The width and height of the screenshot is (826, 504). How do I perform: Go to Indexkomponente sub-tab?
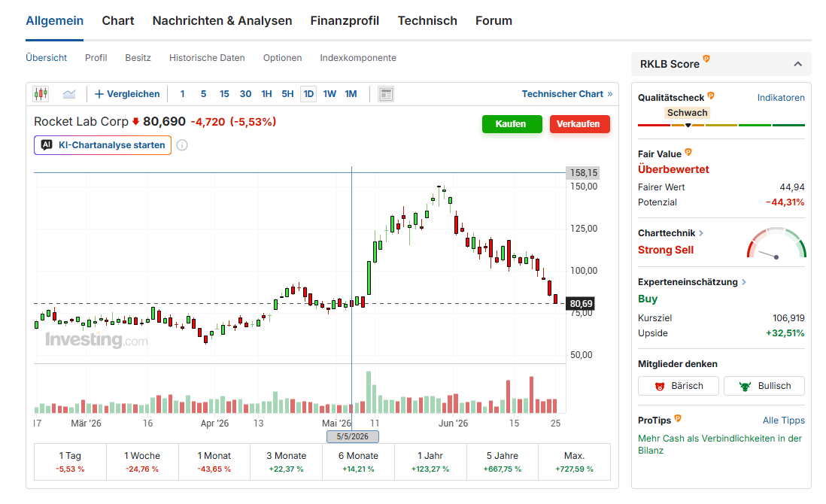click(358, 58)
